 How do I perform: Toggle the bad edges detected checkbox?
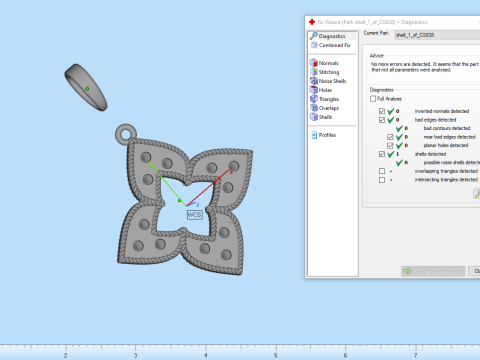point(382,120)
